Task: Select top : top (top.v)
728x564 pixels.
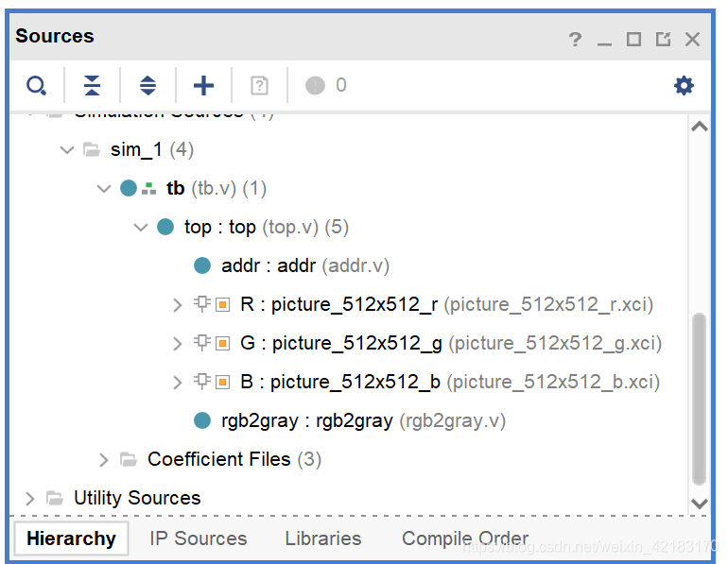Action: point(267,228)
